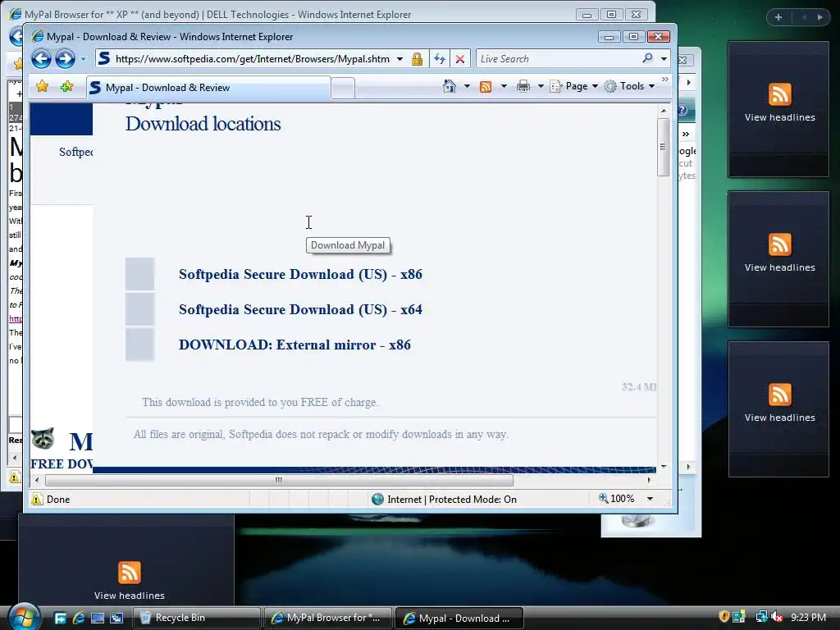Click the 100% zoom level button
This screenshot has height=630, width=840.
(616, 499)
